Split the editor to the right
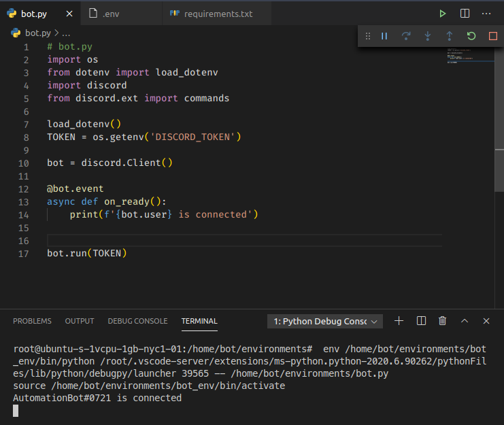The width and height of the screenshot is (504, 425). [x=465, y=14]
